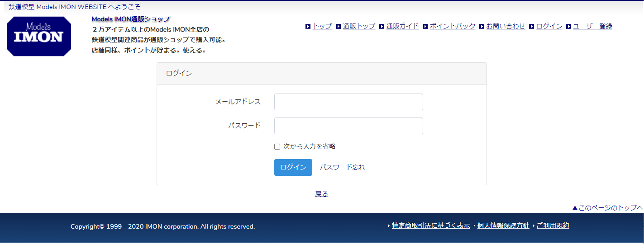This screenshot has width=644, height=244.
Task: Click arrow icon beside 通販トップ link
Action: (x=339, y=27)
